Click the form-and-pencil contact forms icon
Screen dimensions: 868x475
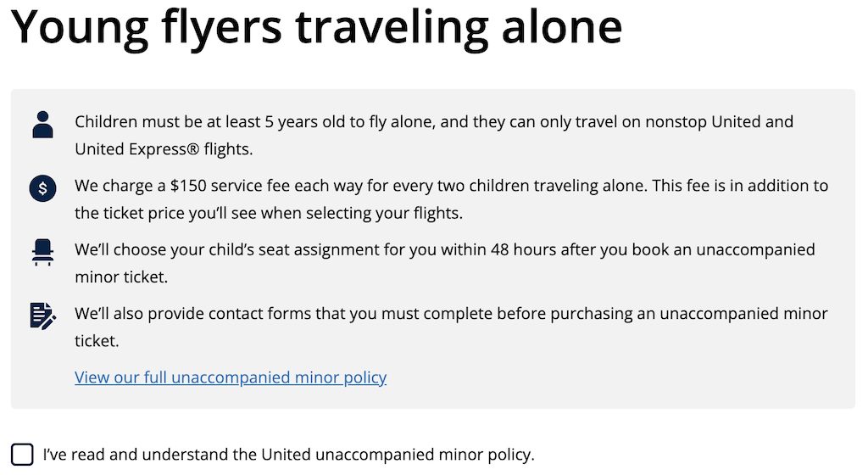pyautogui.click(x=42, y=316)
